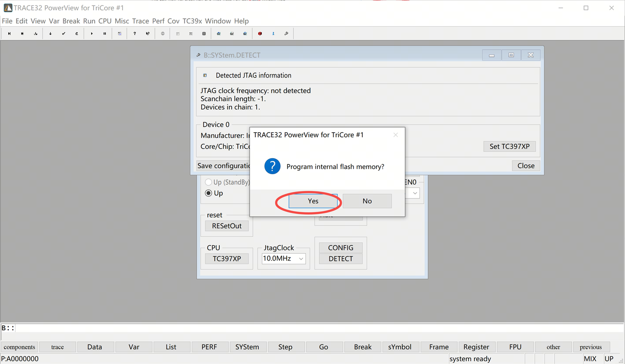Click the Register softkey
625x364 pixels.
[476, 347]
